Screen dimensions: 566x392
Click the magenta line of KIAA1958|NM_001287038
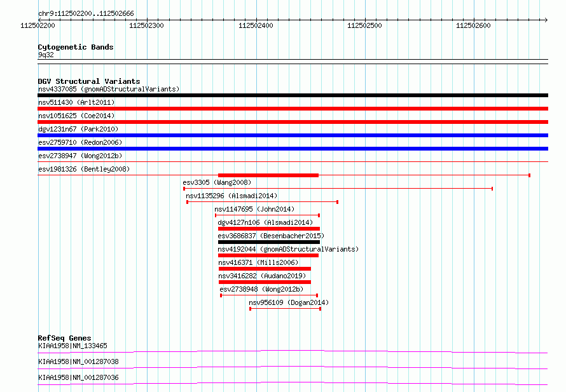pyautogui.click(x=293, y=367)
